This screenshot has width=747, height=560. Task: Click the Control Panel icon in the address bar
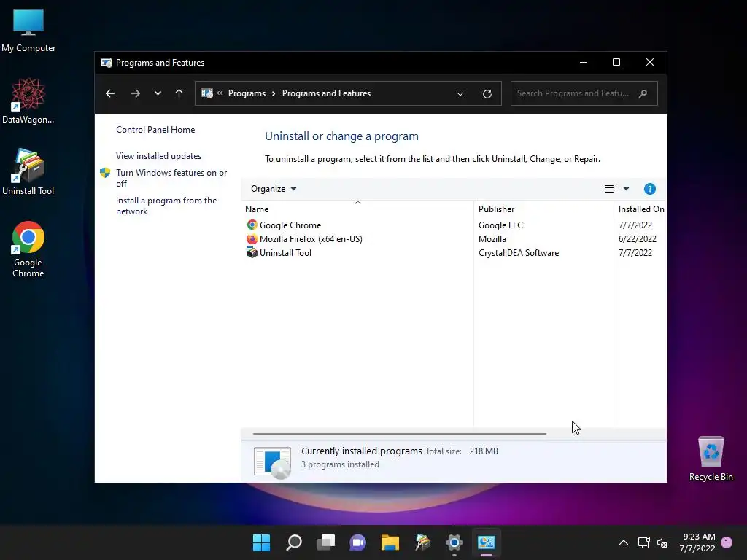click(207, 93)
